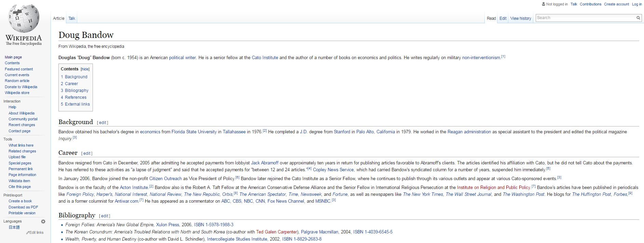Click Cite this page
The width and height of the screenshot is (644, 243).
tap(19, 187)
